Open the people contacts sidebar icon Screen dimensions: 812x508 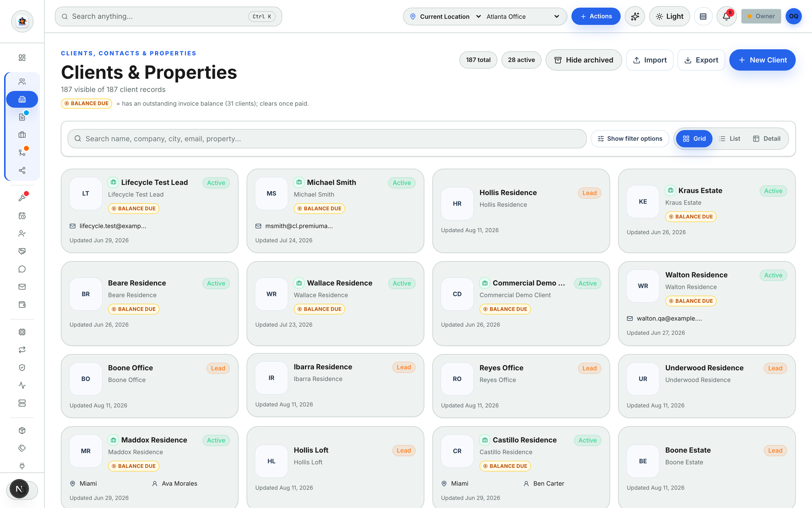point(22,82)
